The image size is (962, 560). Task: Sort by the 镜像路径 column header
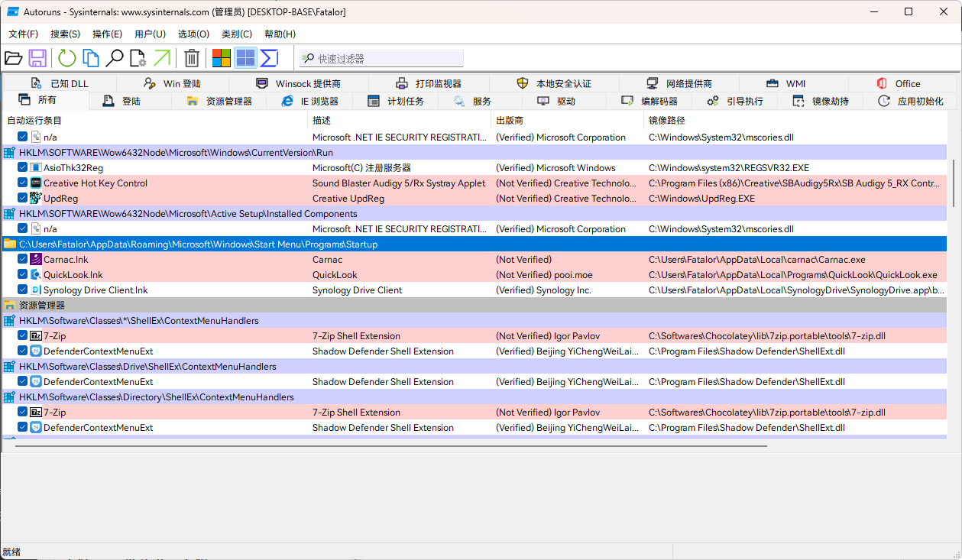667,121
